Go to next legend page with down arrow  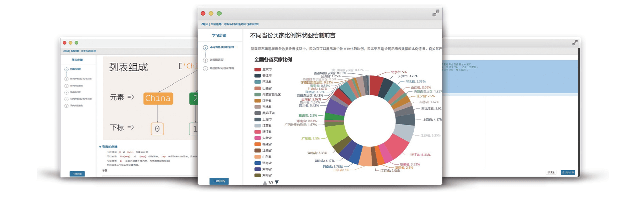[277, 182]
